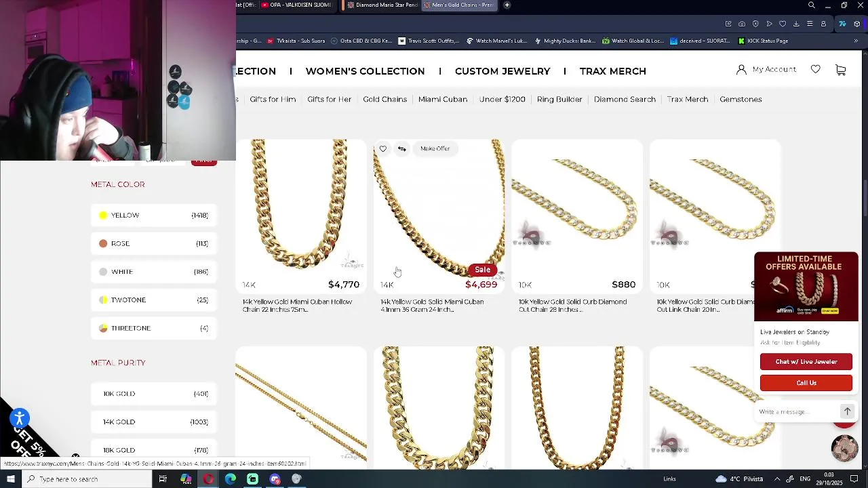Click the compare arrows icon on Sale product

402,148
